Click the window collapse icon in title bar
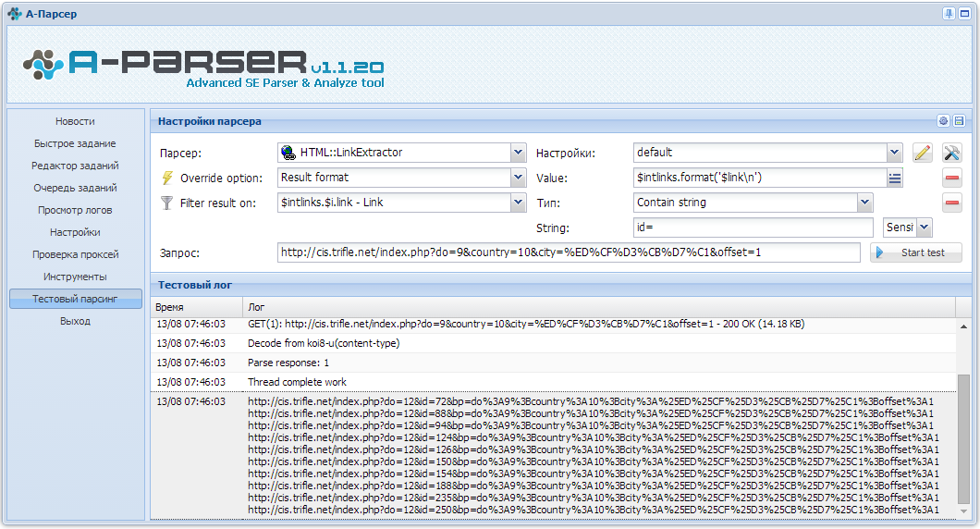The height and width of the screenshot is (529, 980). coord(964,14)
